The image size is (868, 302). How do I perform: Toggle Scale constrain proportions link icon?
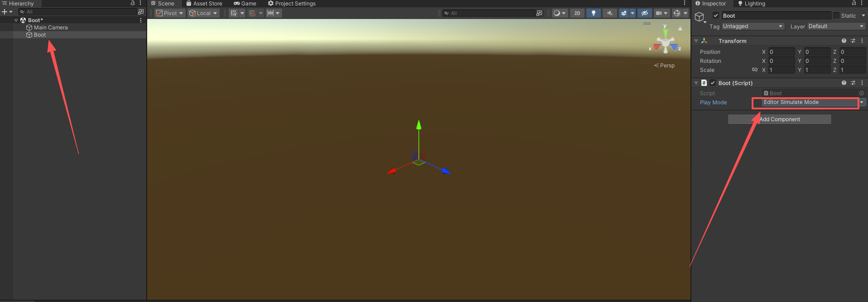755,70
